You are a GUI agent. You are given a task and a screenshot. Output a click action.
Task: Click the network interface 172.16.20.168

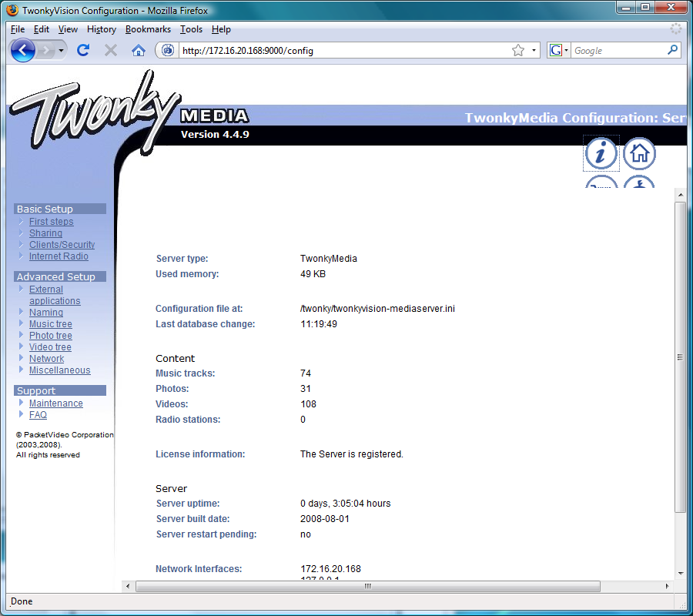[330, 569]
